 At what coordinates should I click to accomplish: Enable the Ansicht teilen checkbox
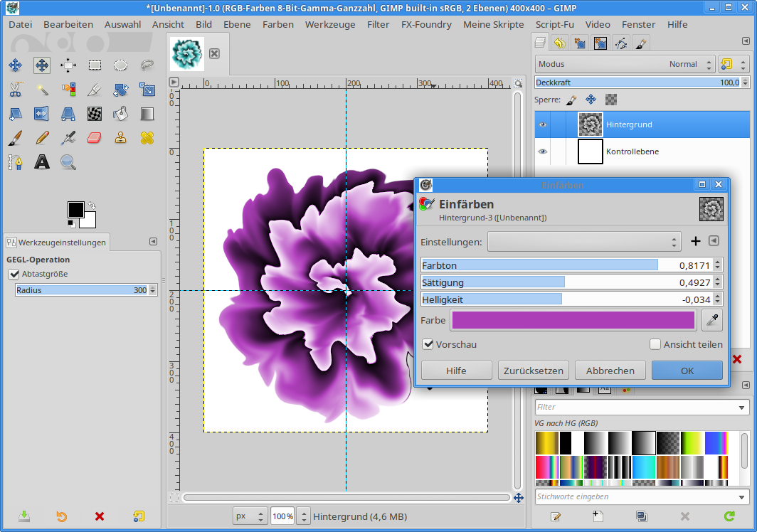[655, 344]
